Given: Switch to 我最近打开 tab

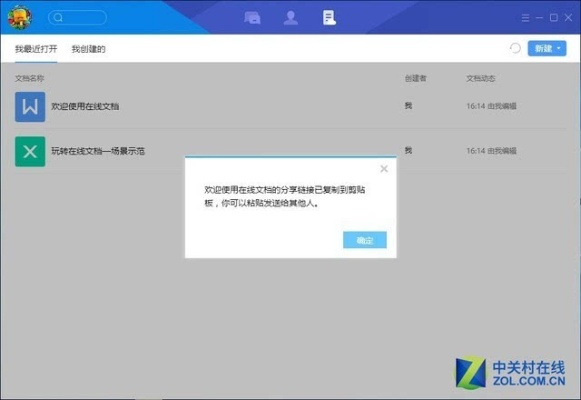Looking at the screenshot, I should pos(36,49).
